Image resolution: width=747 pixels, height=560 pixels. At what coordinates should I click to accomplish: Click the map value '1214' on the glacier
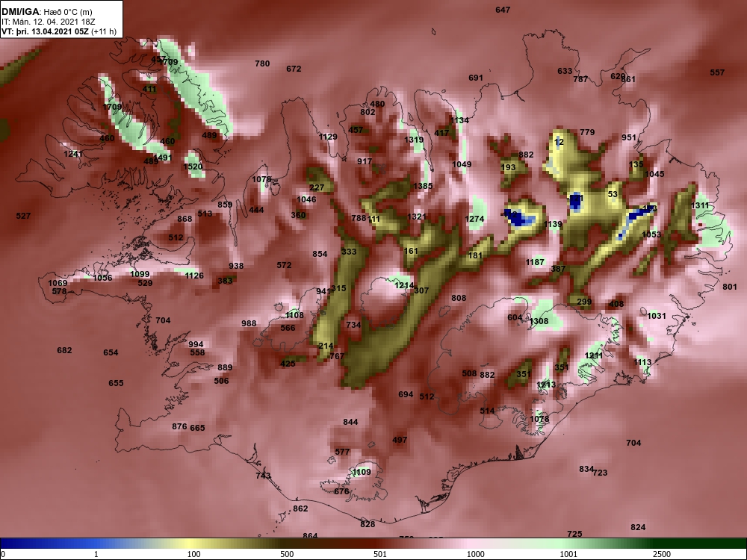(404, 285)
